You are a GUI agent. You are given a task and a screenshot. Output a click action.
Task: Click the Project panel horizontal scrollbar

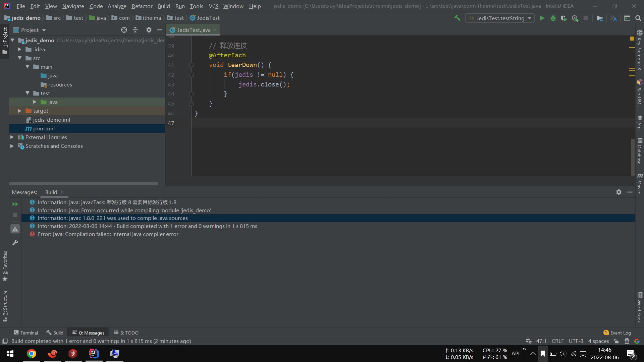pyautogui.click(x=84, y=184)
